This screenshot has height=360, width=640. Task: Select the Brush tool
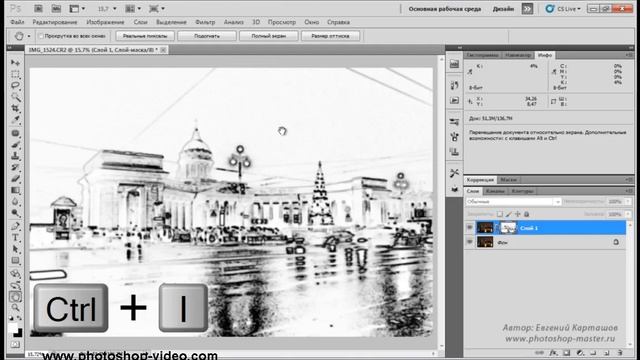(16, 145)
